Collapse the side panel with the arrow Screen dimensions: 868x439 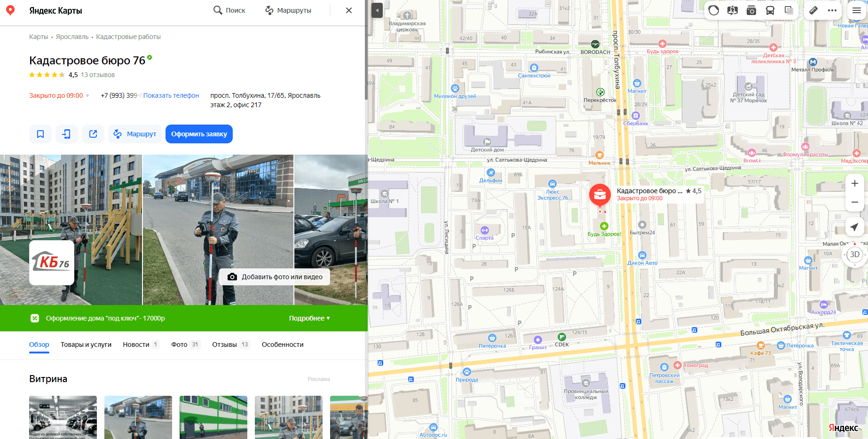(377, 10)
